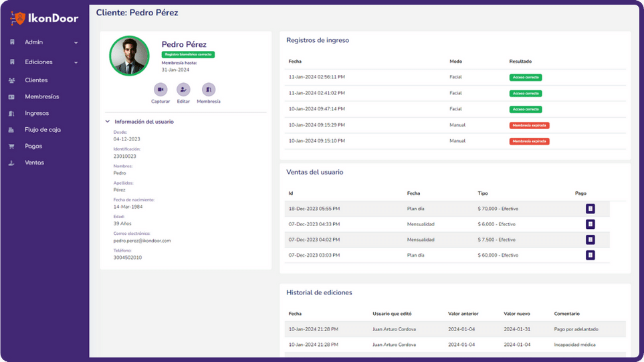Click the Ediciones menu label
The image size is (644, 362).
(x=39, y=62)
